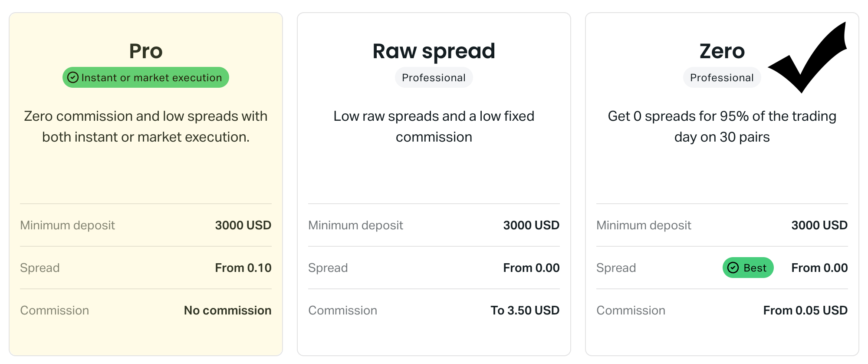Click 'No commission' value on Pro card
The image size is (868, 364).
click(227, 310)
